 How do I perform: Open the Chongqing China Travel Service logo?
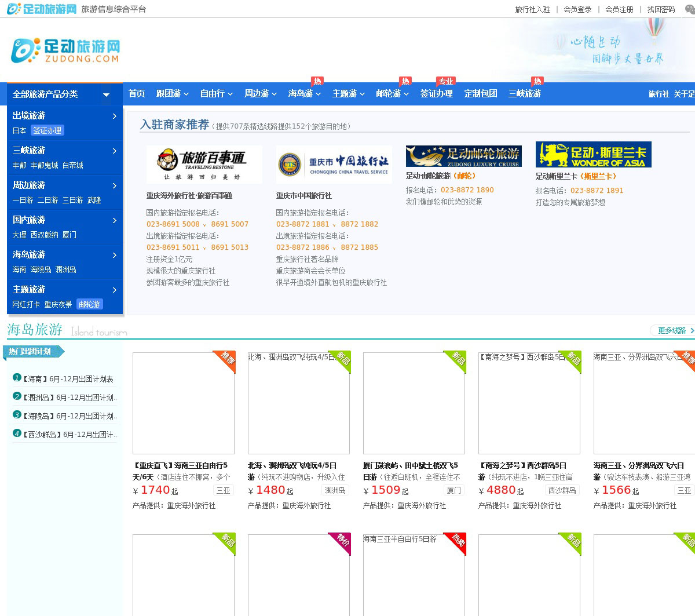tap(334, 164)
